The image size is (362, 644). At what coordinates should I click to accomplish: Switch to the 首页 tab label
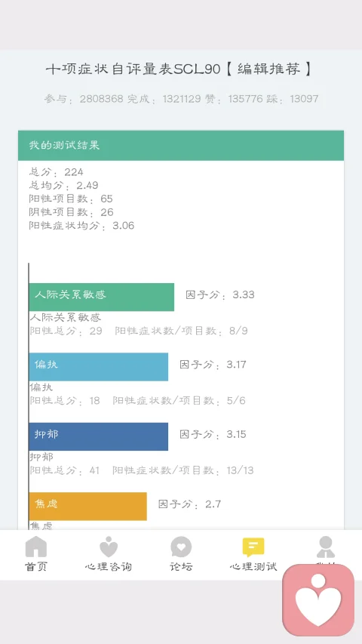(x=36, y=567)
